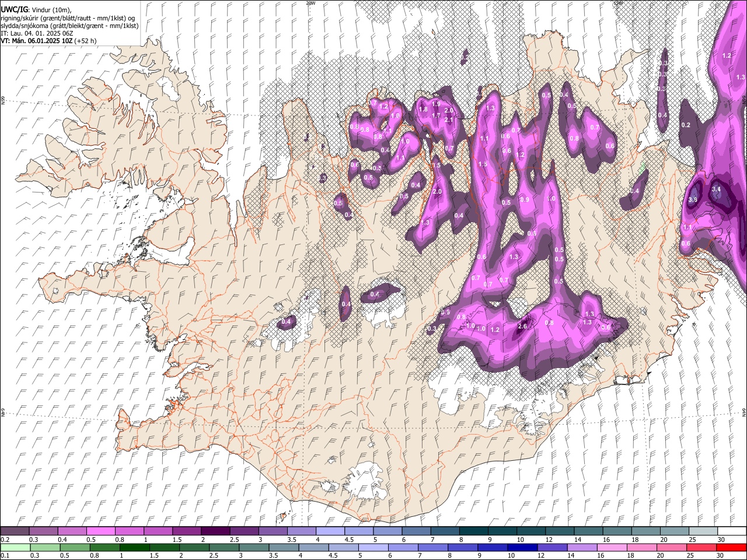Select the darkest green swatch labeled 1
Image resolution: width=747 pixels, height=560 pixels.
point(134,548)
